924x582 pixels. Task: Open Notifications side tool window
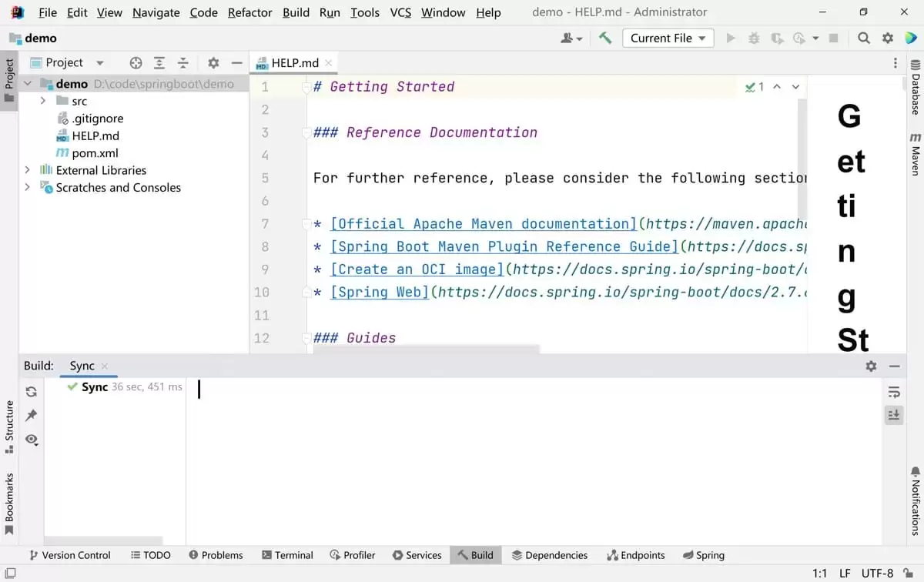tap(915, 500)
